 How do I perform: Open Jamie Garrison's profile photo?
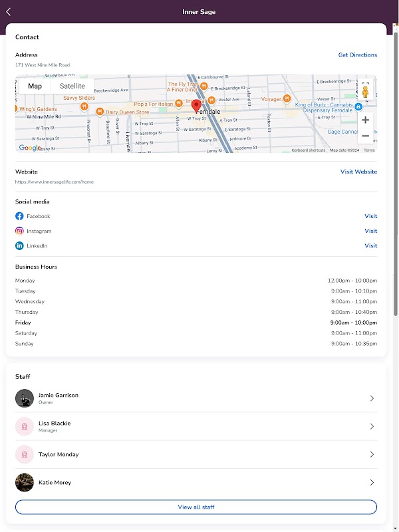pyautogui.click(x=25, y=398)
